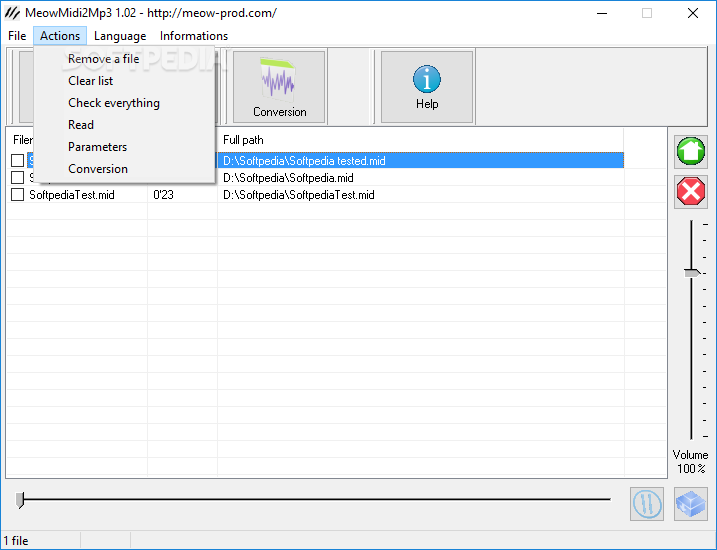Screen dimensions: 717x550
Task: Click the 0'23 duration cell
Action: click(163, 195)
